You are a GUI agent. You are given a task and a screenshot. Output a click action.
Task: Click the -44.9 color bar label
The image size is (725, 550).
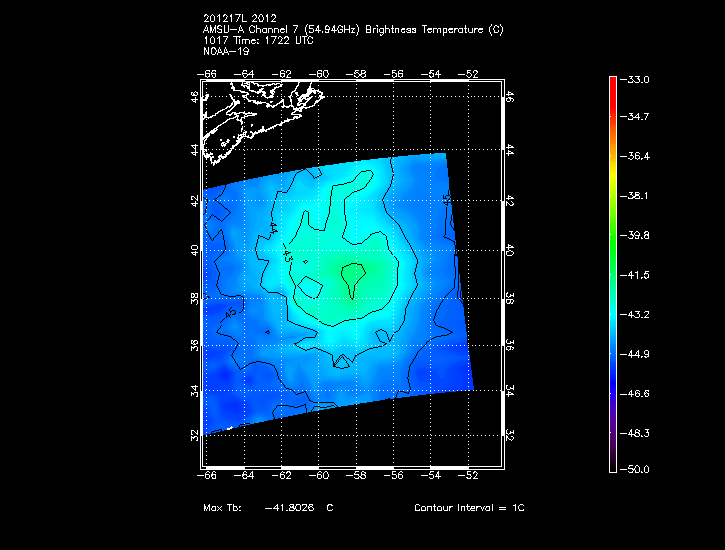(635, 354)
